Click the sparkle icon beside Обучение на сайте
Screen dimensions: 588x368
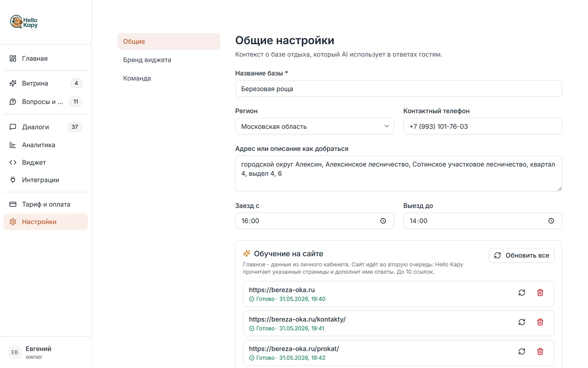[247, 254]
